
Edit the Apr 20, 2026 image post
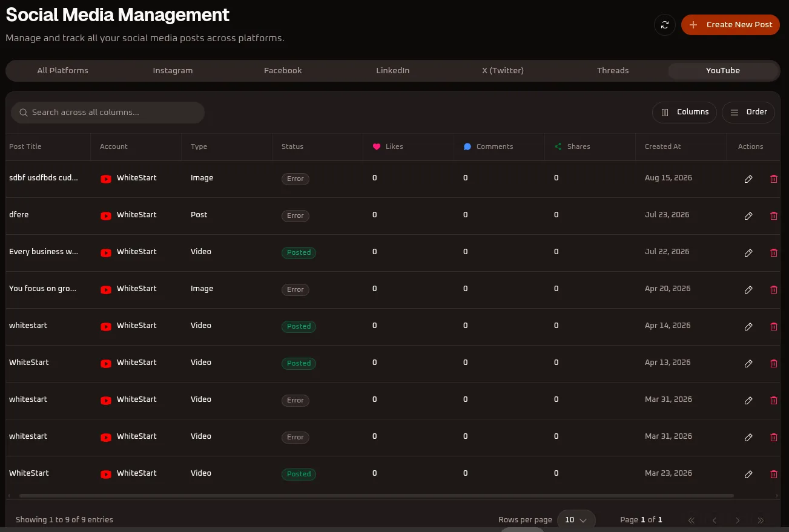click(x=748, y=290)
